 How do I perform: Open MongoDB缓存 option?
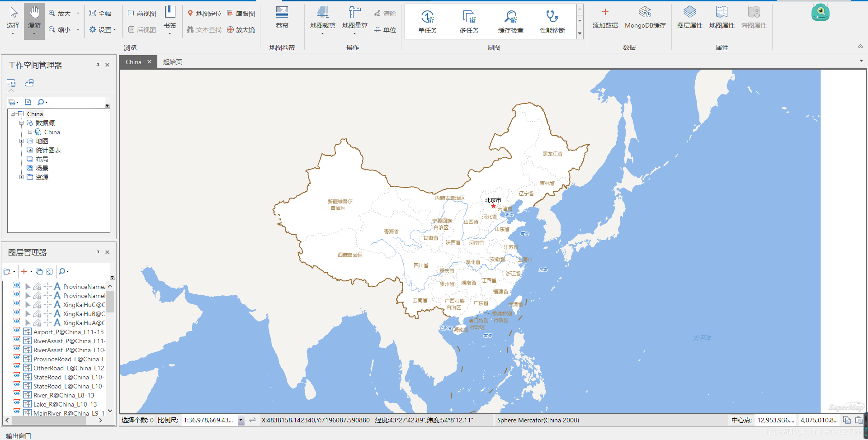coord(645,18)
